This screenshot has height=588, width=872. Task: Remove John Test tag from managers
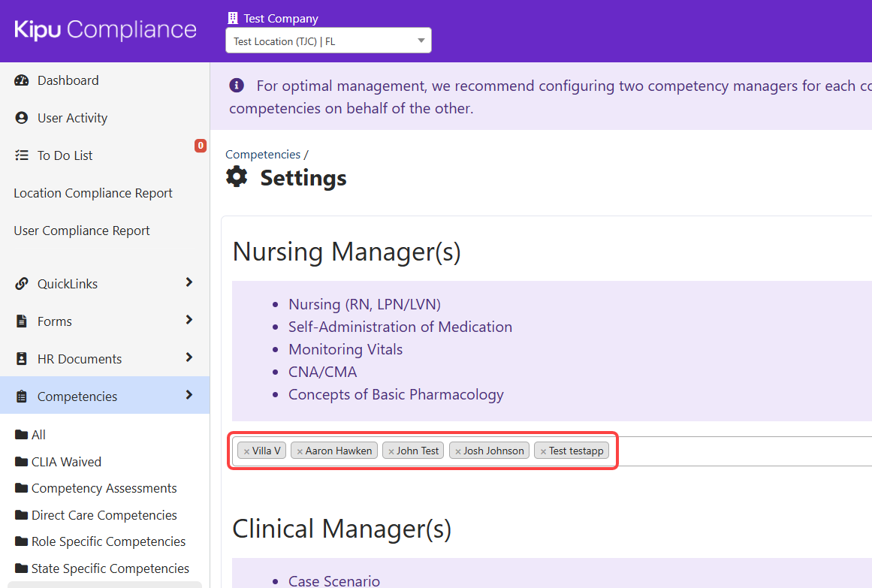point(391,451)
